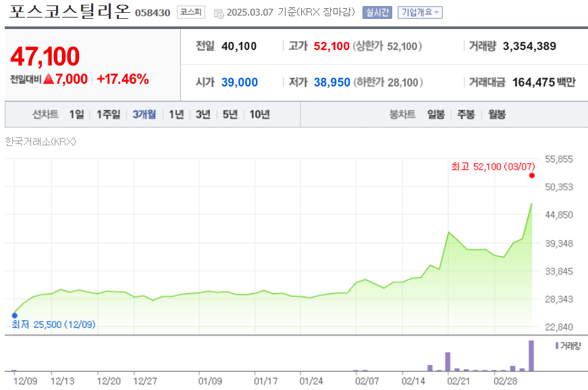Choose the 주봉 weekly candle tab

[467, 114]
